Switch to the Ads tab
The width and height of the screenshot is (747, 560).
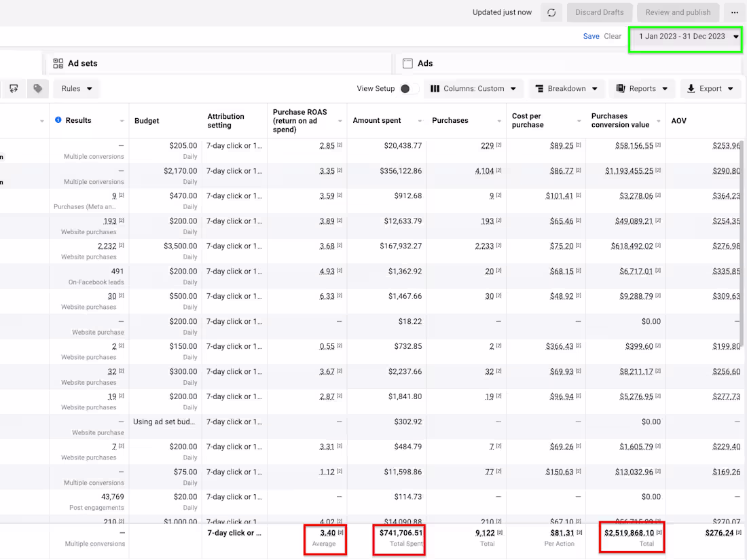click(x=425, y=63)
